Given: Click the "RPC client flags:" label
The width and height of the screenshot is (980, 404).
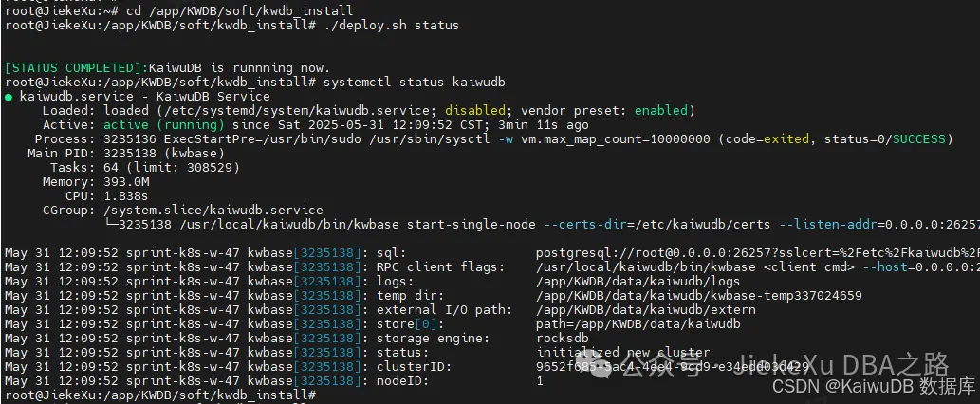Looking at the screenshot, I should (440, 267).
